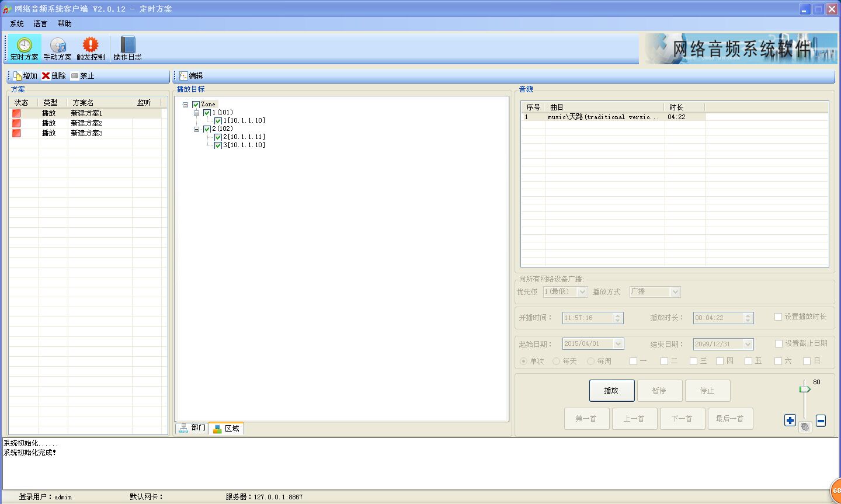This screenshot has height=504, width=841.
Task: Click the 编辑 edit icon
Action: [184, 76]
